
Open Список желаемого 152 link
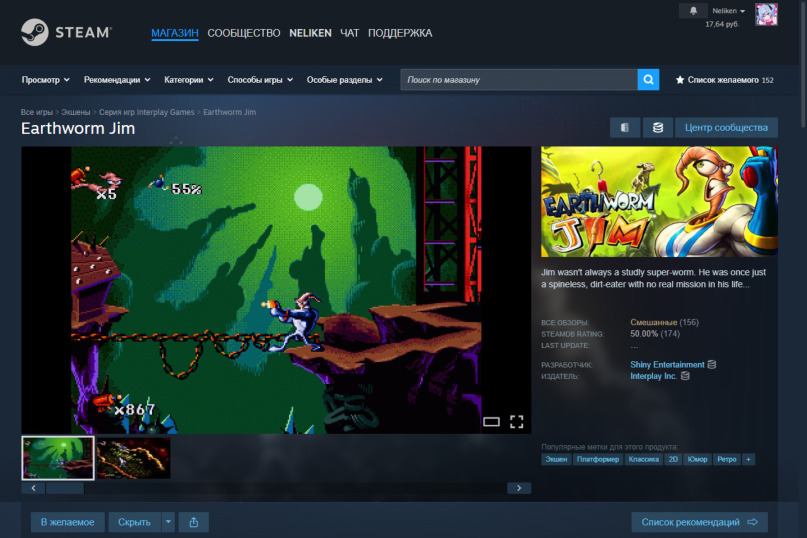click(x=725, y=80)
